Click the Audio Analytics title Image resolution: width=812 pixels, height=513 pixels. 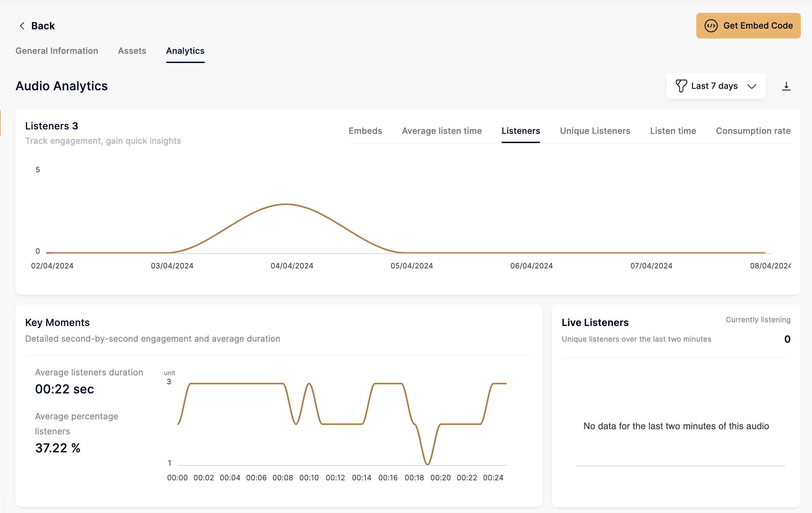pos(62,86)
